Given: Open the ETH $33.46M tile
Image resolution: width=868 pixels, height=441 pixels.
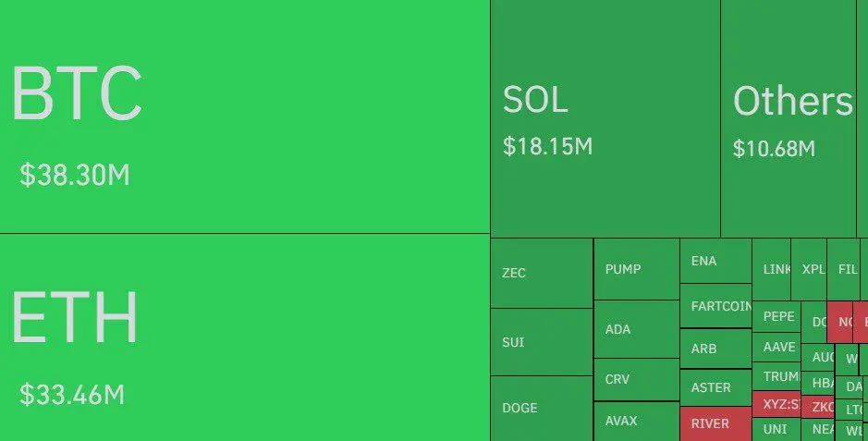Looking at the screenshot, I should 245,337.
